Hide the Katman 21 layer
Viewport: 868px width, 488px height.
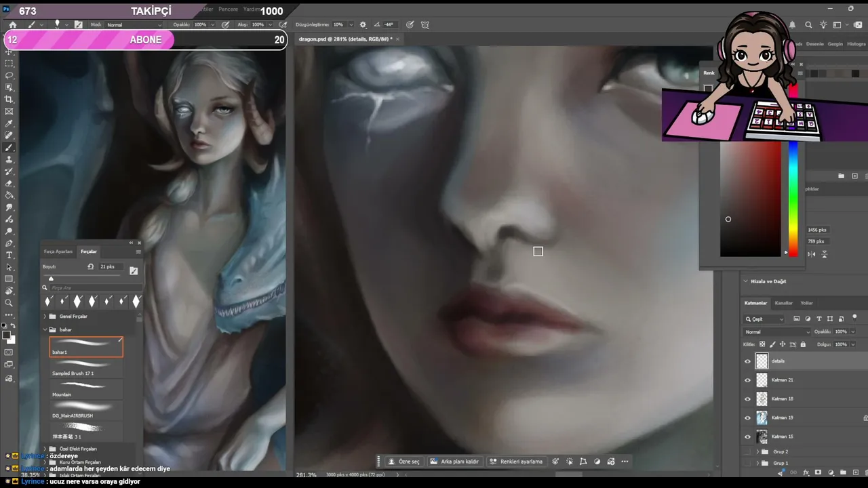(748, 380)
